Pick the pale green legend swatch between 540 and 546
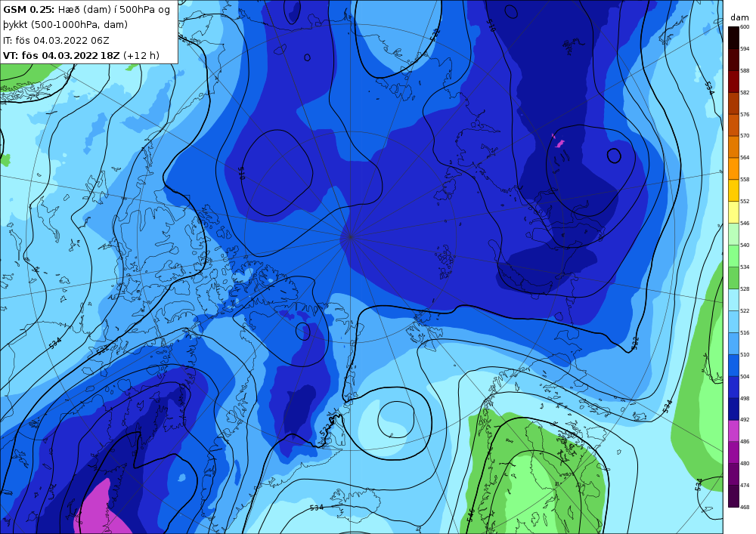The image size is (756, 534). click(x=733, y=234)
